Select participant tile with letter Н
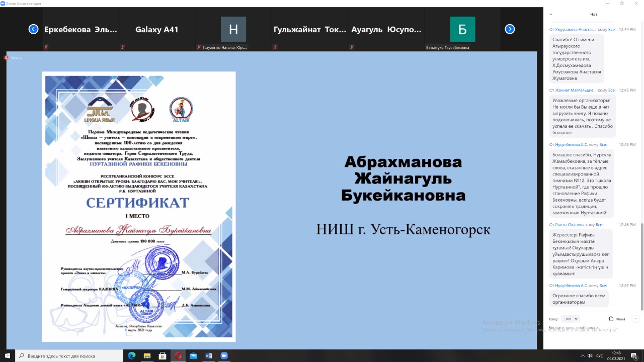644x362 pixels. [x=233, y=30]
